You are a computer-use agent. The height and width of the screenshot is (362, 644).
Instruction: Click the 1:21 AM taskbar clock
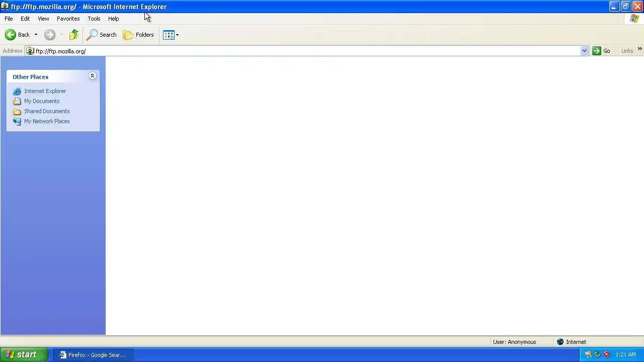coord(625,355)
